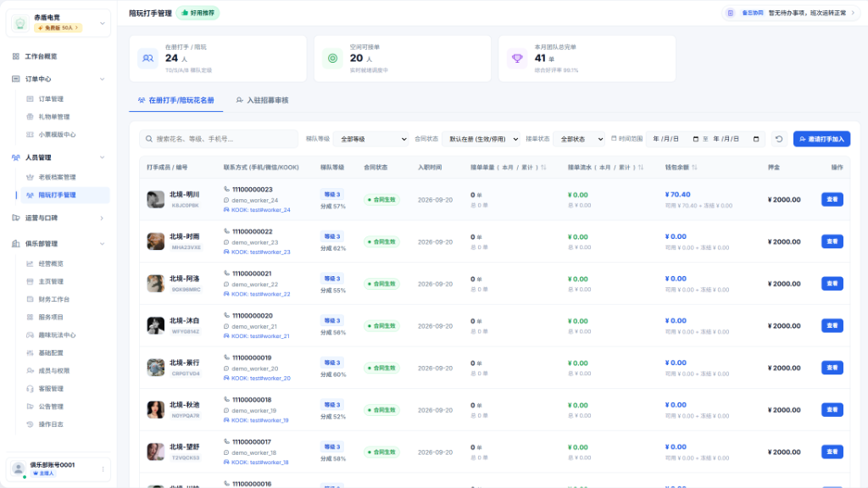Click the 北境-秋池 avatar thumbnail
Screen dimensions: 868x488
(x=156, y=409)
